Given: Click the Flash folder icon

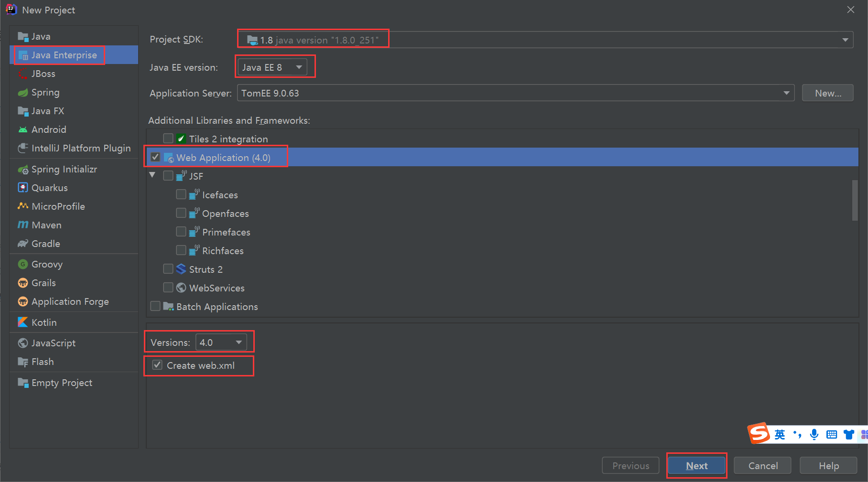Looking at the screenshot, I should [23, 362].
